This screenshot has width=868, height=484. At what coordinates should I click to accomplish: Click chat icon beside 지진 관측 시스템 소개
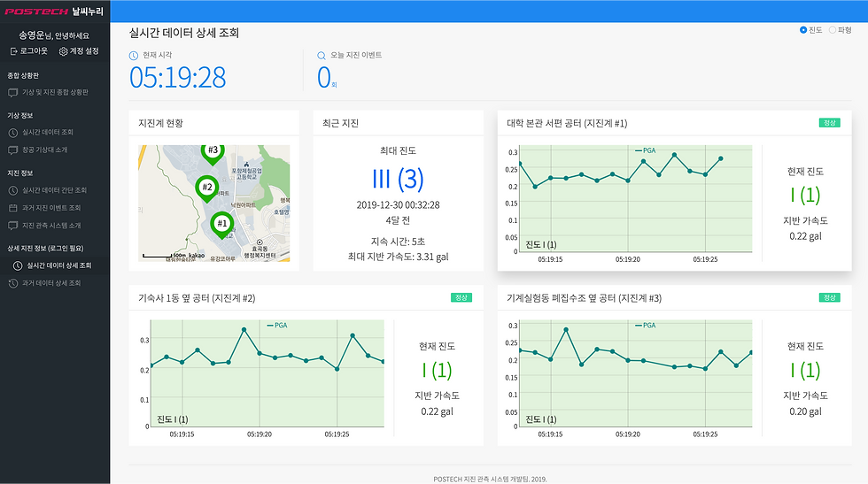point(12,226)
